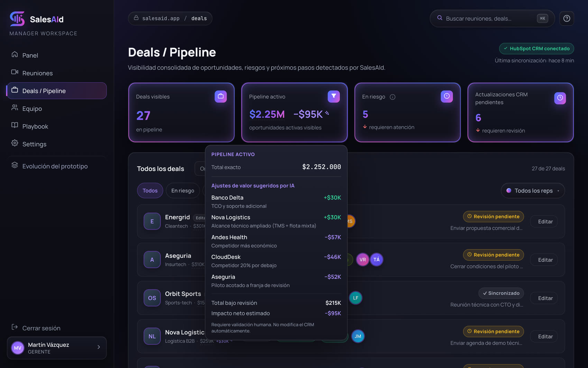Click Impacto neto estimado -$95K line
Viewport: 588px width, 368px height.
(276, 313)
